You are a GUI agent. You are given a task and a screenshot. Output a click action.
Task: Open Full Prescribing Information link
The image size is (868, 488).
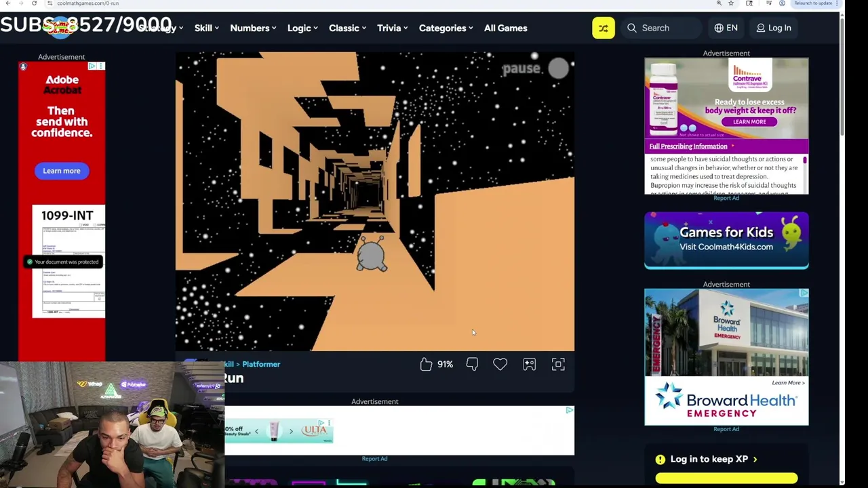[688, 146]
